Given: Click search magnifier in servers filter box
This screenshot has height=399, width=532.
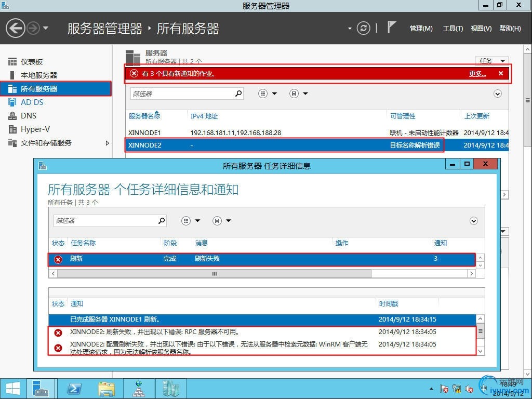Looking at the screenshot, I should point(238,94).
